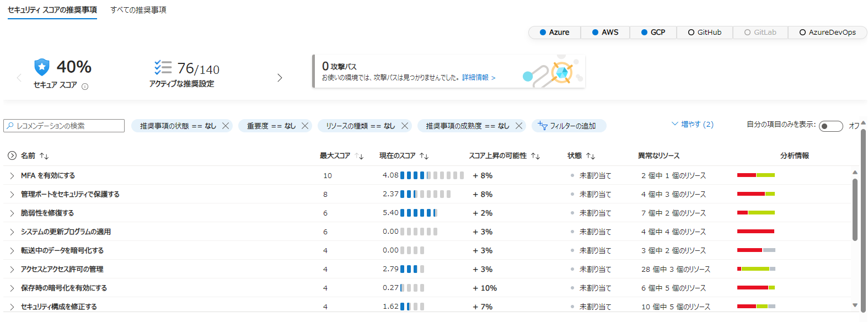Sort by 現在のスコア column
The image size is (868, 322).
tap(424, 156)
